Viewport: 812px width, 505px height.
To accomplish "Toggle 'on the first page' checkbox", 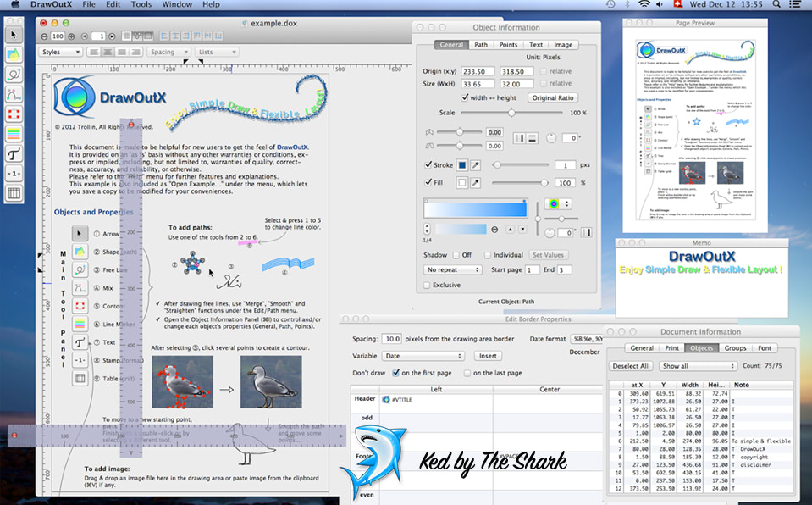I will pos(396,373).
